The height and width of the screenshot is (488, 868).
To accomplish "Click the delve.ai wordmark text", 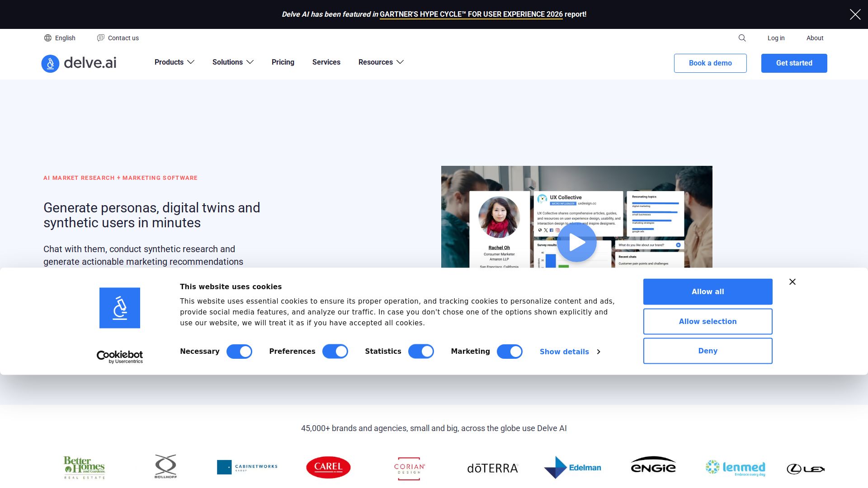I will coord(90,63).
